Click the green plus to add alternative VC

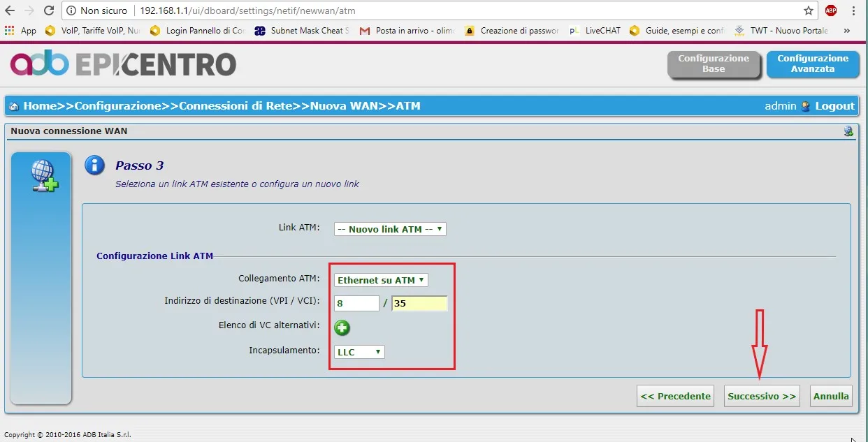(342, 327)
